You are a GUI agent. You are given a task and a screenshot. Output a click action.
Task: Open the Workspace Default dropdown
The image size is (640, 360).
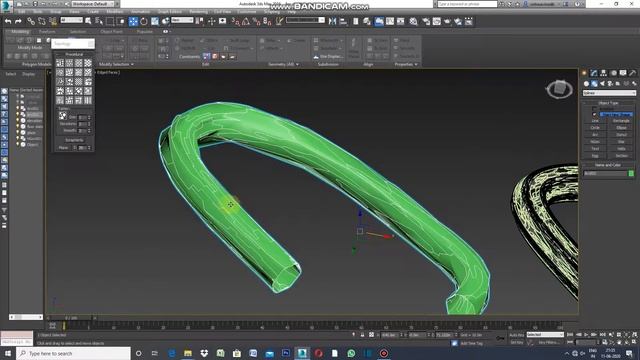tap(93, 4)
